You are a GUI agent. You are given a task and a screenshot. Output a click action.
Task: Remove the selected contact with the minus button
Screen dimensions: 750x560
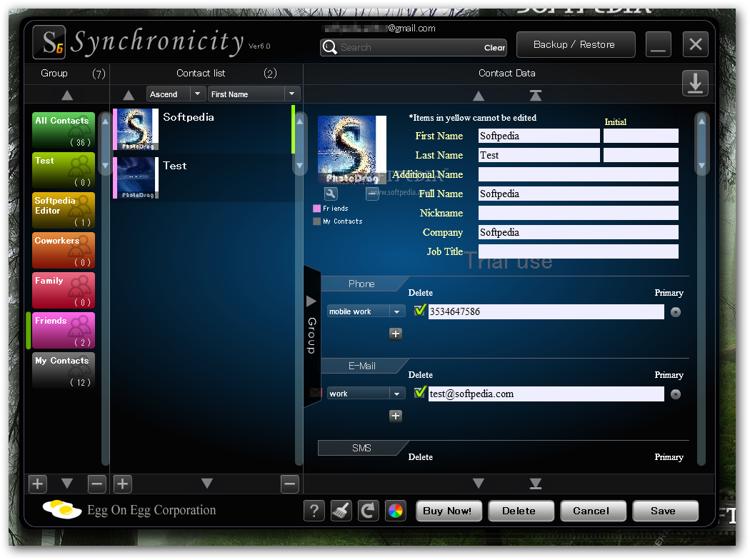coord(289,484)
